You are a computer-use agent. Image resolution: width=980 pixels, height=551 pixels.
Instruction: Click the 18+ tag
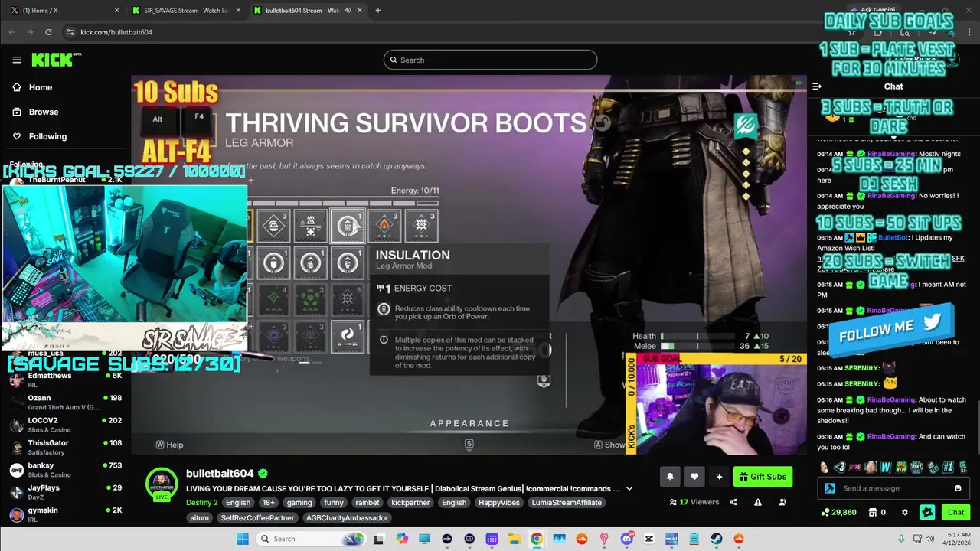click(x=268, y=503)
